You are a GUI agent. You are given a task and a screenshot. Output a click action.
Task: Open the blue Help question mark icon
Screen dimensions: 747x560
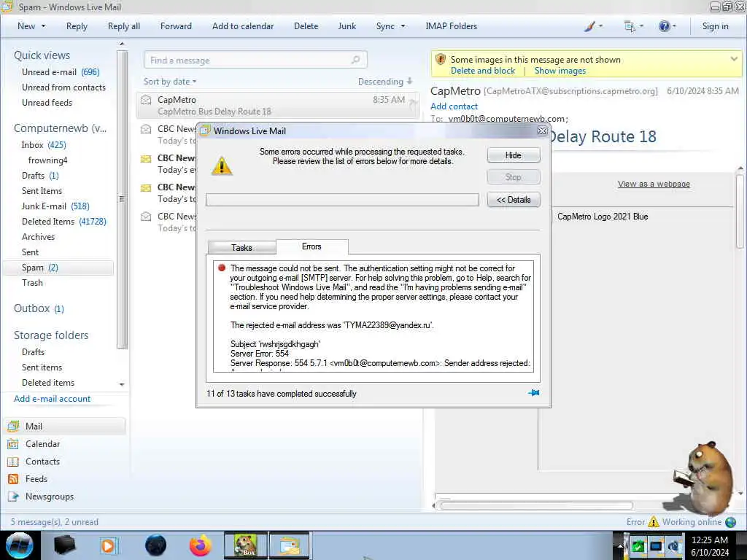coord(664,26)
